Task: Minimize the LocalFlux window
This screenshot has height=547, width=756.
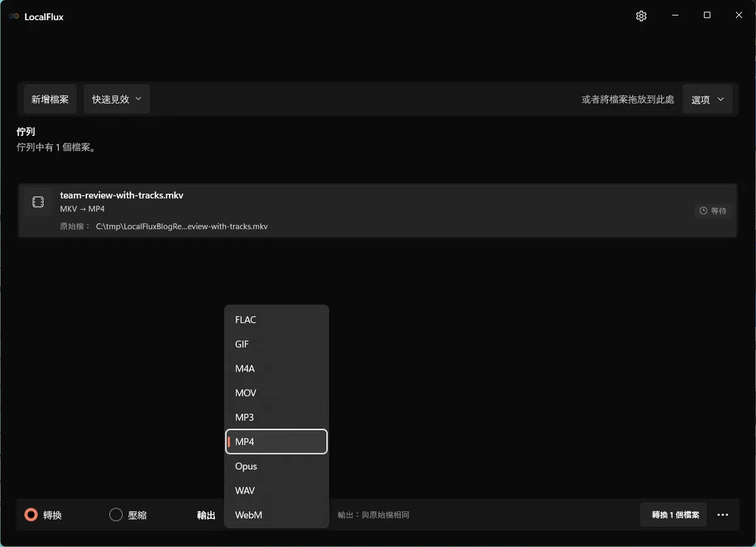Action: click(x=675, y=16)
